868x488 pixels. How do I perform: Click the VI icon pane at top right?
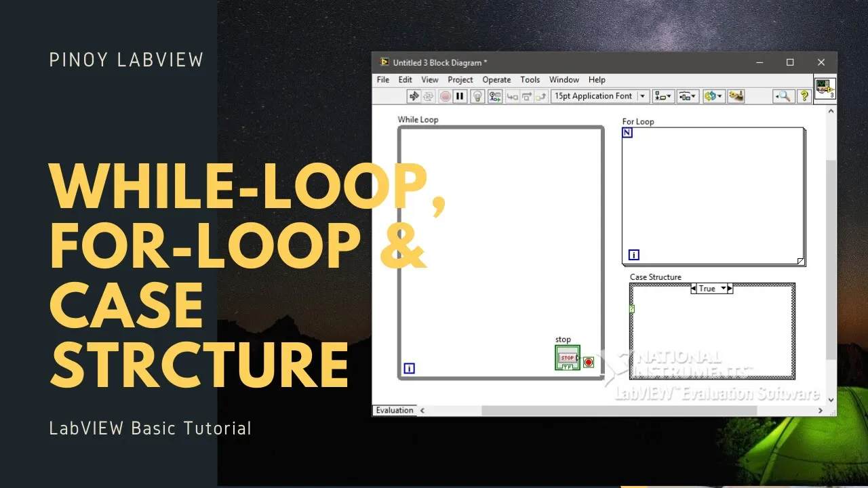click(825, 89)
